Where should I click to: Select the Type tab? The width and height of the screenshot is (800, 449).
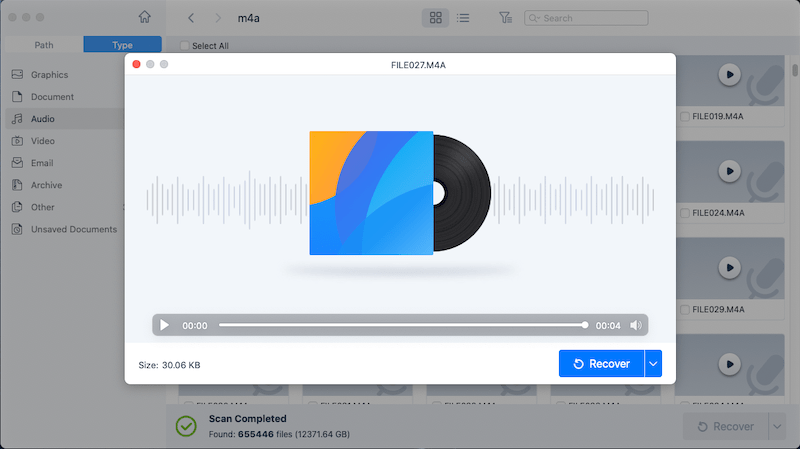(x=122, y=45)
